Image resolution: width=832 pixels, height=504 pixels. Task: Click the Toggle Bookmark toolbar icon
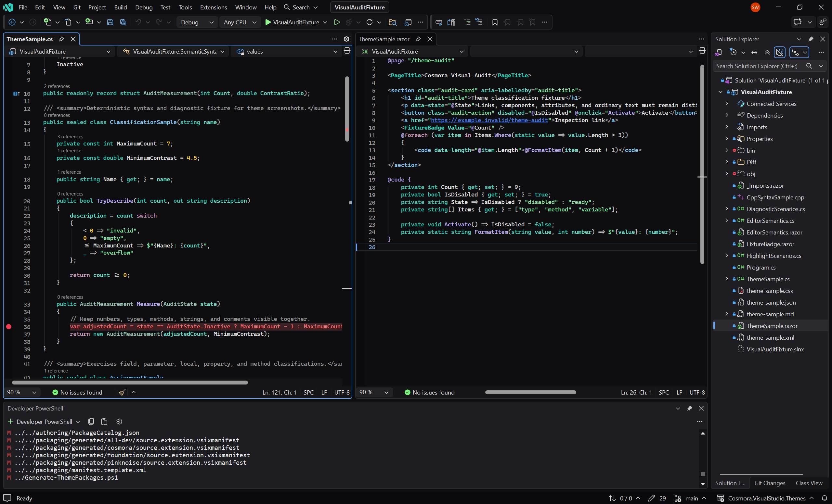click(495, 22)
